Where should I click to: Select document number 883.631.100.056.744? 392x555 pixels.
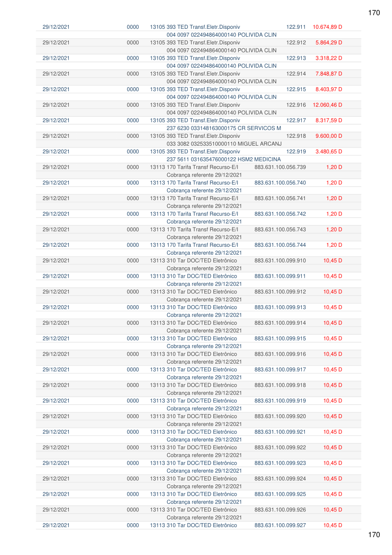tap(280, 245)
